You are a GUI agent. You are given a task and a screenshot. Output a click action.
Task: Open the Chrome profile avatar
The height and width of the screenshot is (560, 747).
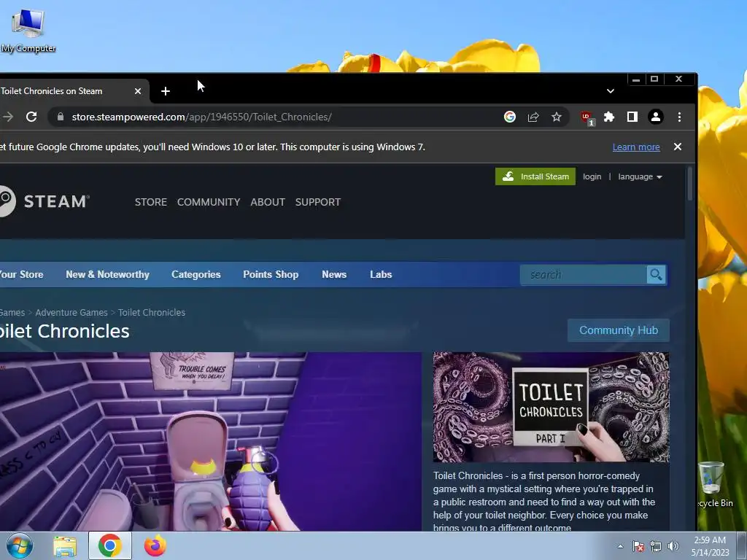[656, 117]
